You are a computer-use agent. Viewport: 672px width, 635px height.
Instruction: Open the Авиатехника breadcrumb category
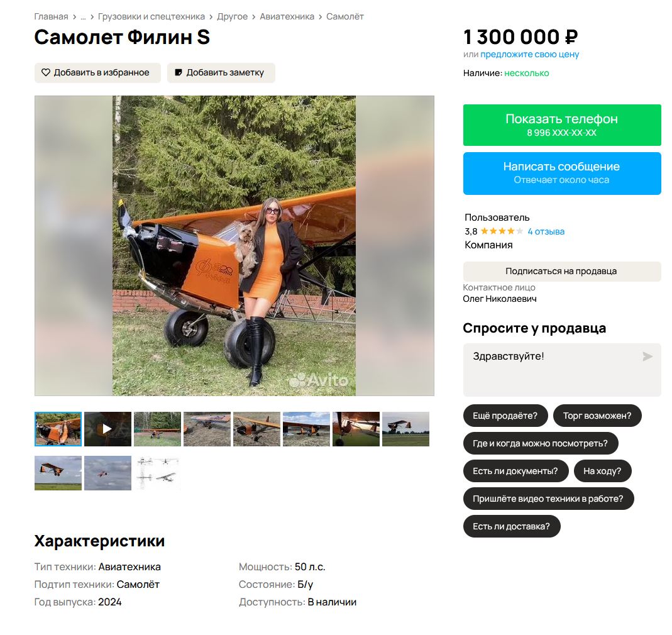[287, 17]
